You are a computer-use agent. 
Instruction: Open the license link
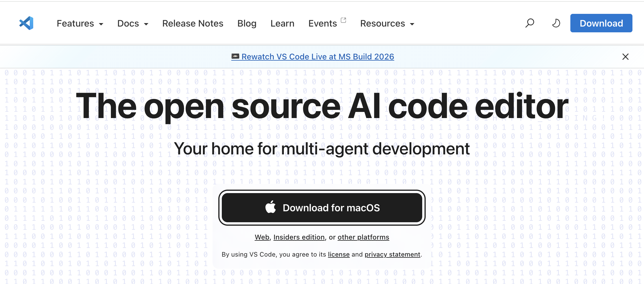[339, 254]
